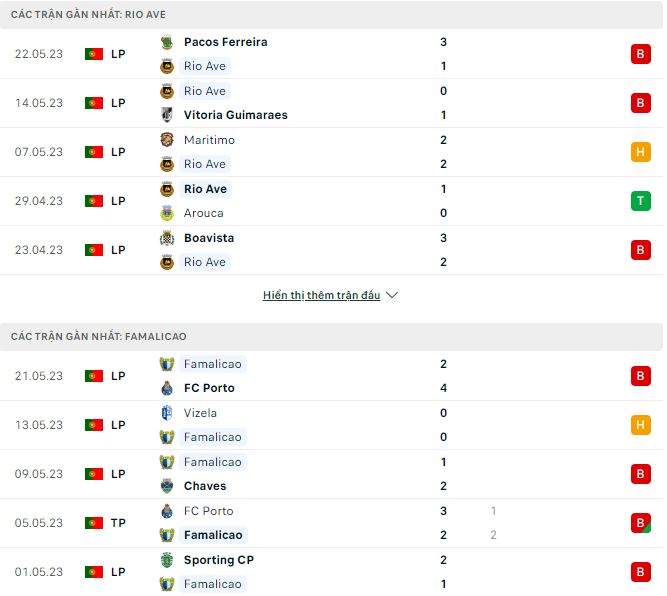Click the Vitoria Guimaraes club crest icon
Viewport: 667px width, 596px height.
[167, 115]
